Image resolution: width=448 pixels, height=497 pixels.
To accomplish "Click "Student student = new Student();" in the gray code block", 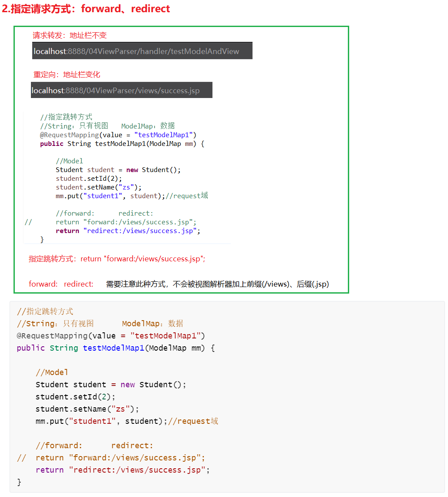I will 111,385.
